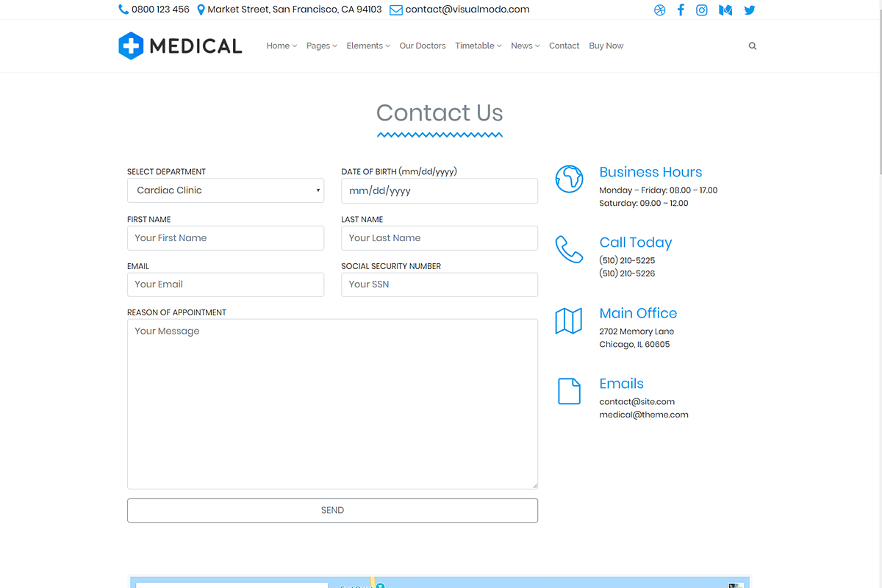Click the Market Street address text

coord(295,10)
